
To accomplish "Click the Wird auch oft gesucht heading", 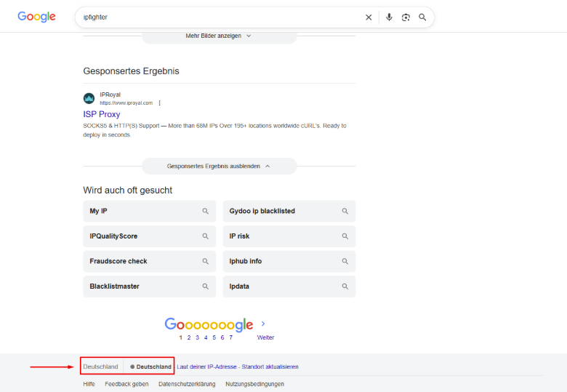I will [128, 191].
